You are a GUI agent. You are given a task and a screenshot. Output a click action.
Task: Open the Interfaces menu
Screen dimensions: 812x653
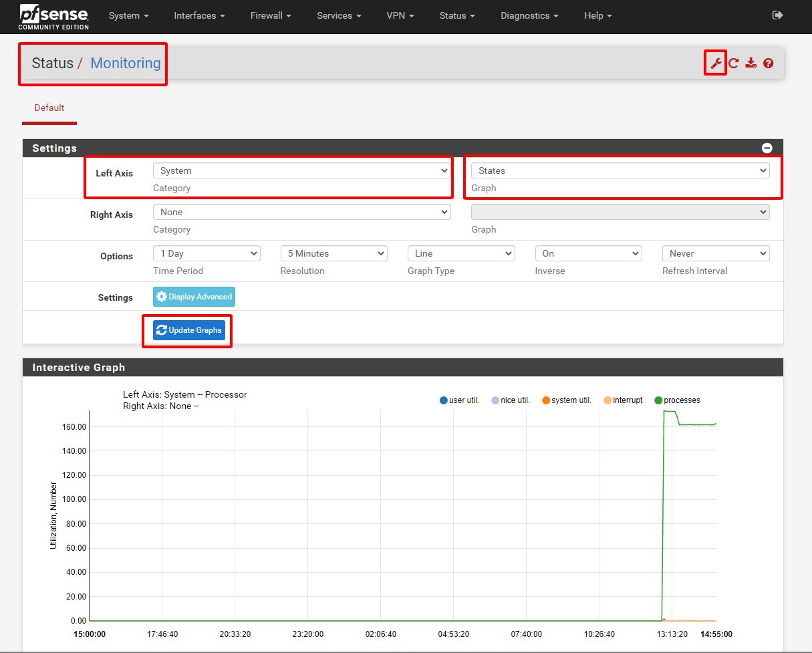[x=199, y=15]
